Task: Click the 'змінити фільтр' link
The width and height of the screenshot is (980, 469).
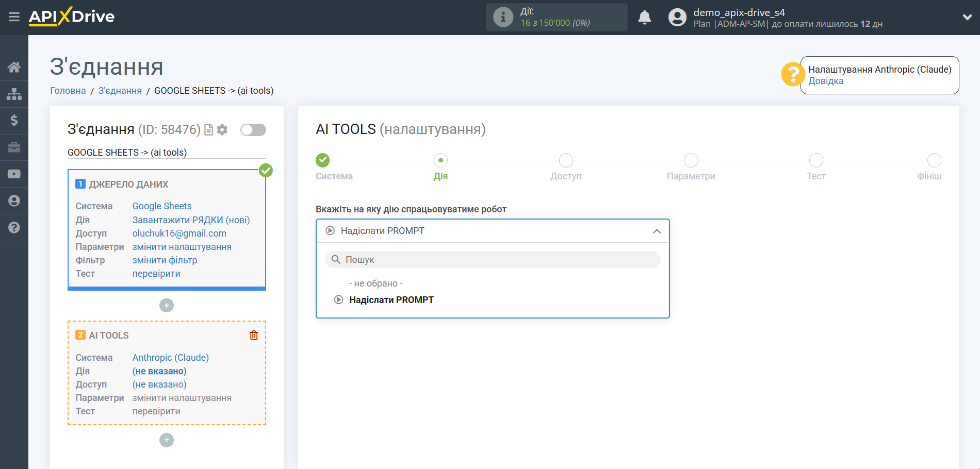Action: click(x=165, y=260)
